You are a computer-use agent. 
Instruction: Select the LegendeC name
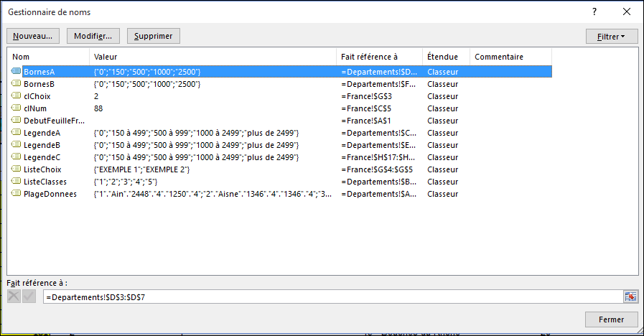(42, 157)
